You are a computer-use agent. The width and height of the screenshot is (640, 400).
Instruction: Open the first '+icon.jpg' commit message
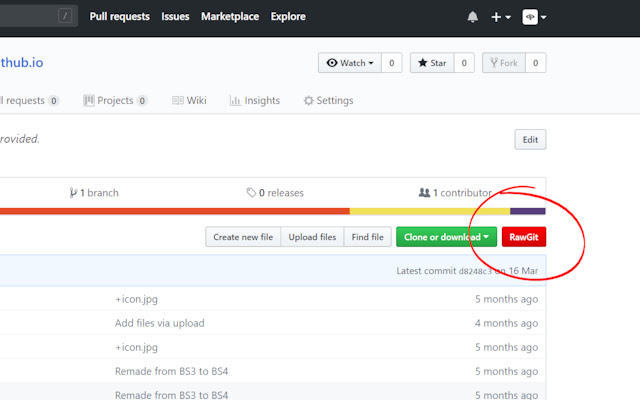[136, 299]
